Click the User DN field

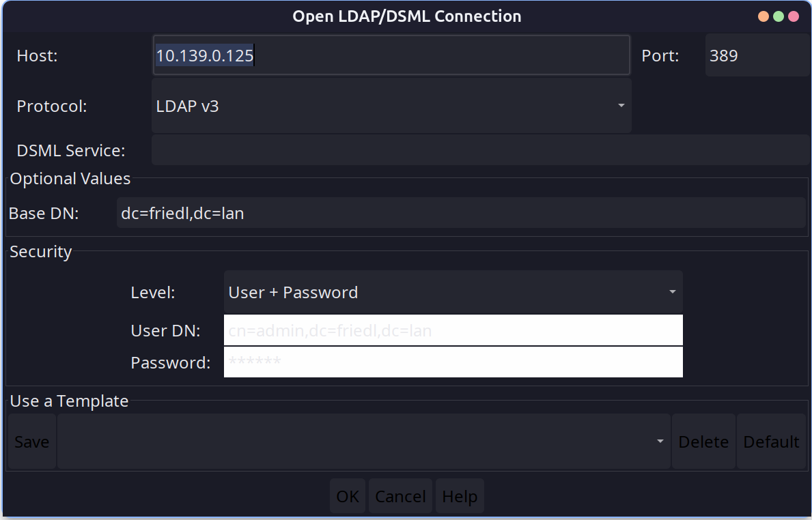(x=453, y=331)
